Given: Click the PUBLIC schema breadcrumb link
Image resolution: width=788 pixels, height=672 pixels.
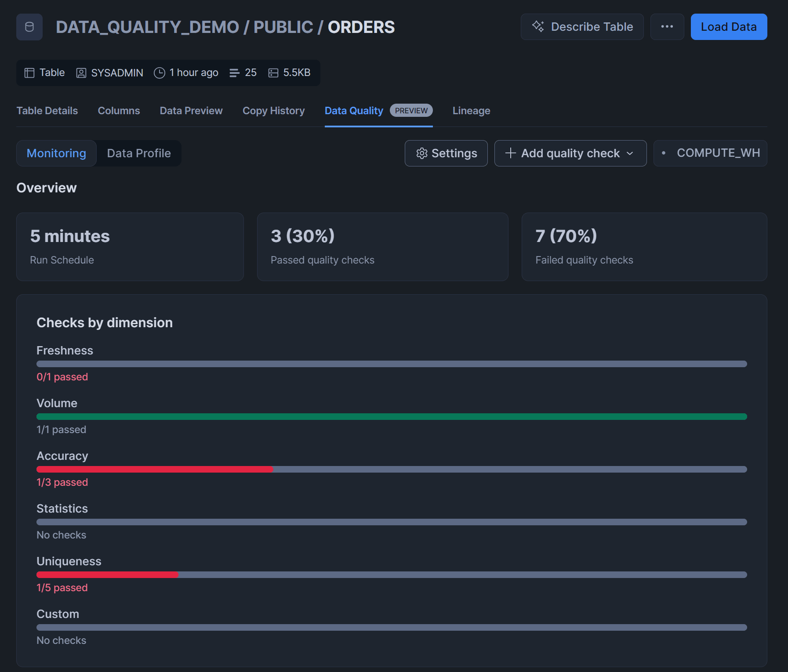Looking at the screenshot, I should point(283,27).
